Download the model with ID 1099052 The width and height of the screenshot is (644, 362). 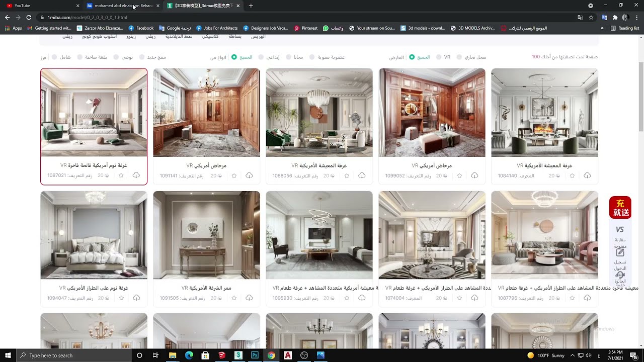pyautogui.click(x=474, y=175)
